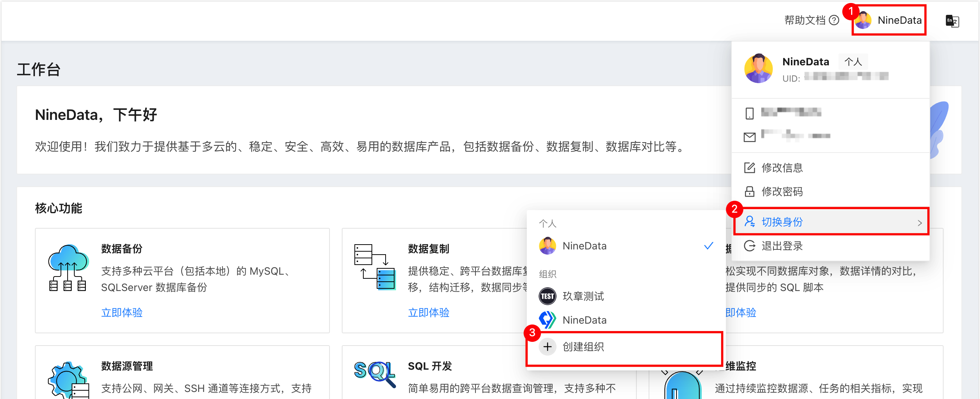Click the 数据源管理 gear icon
The image size is (980, 399).
[68, 380]
